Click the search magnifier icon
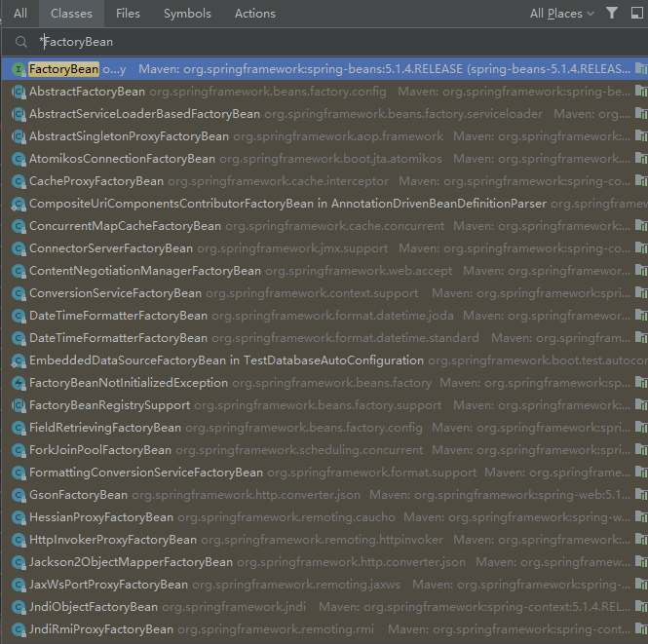The width and height of the screenshot is (648, 644). 21,42
